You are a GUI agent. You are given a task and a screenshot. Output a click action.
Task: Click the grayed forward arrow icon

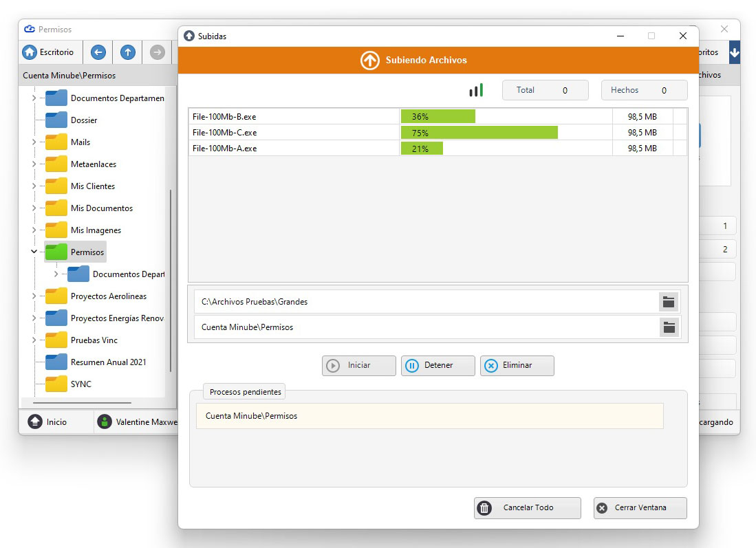pyautogui.click(x=157, y=52)
